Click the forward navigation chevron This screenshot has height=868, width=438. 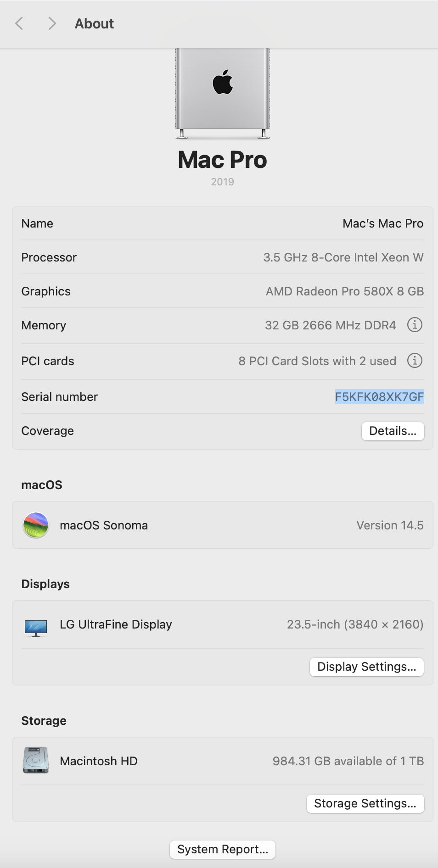click(x=51, y=23)
